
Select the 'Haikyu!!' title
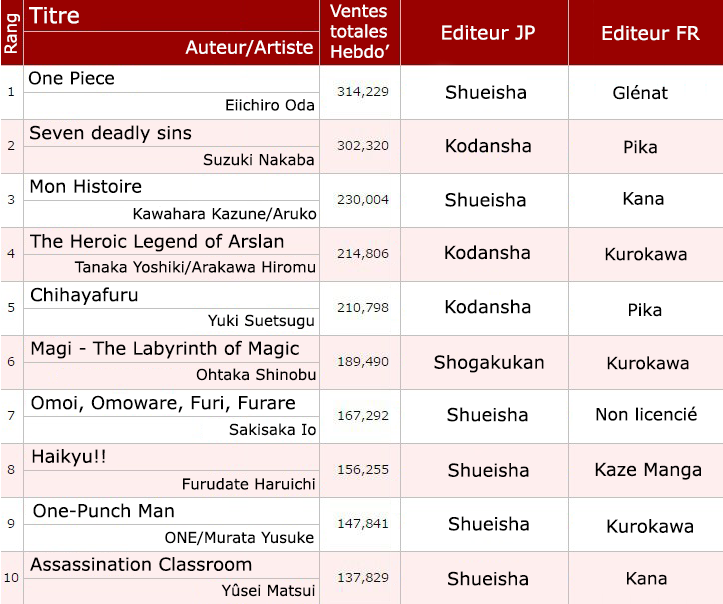69,457
